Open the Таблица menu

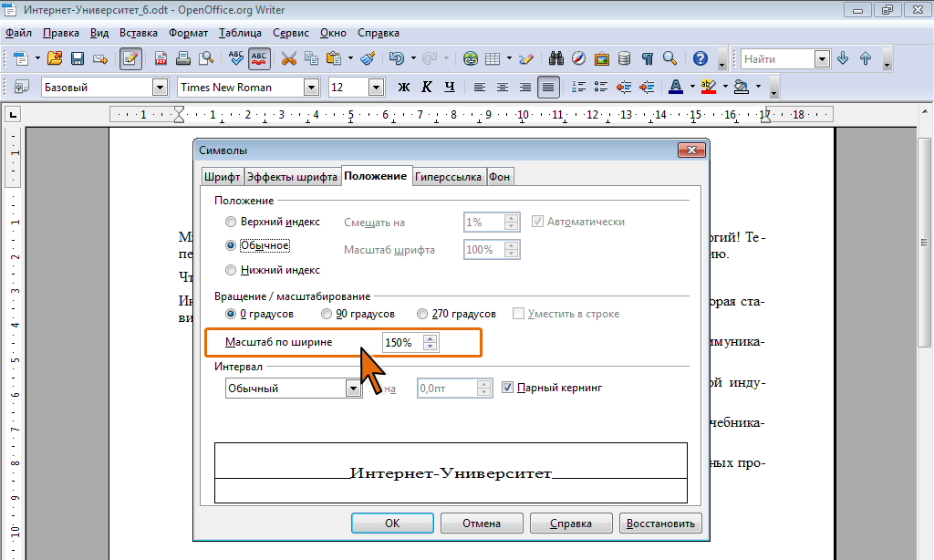click(240, 33)
